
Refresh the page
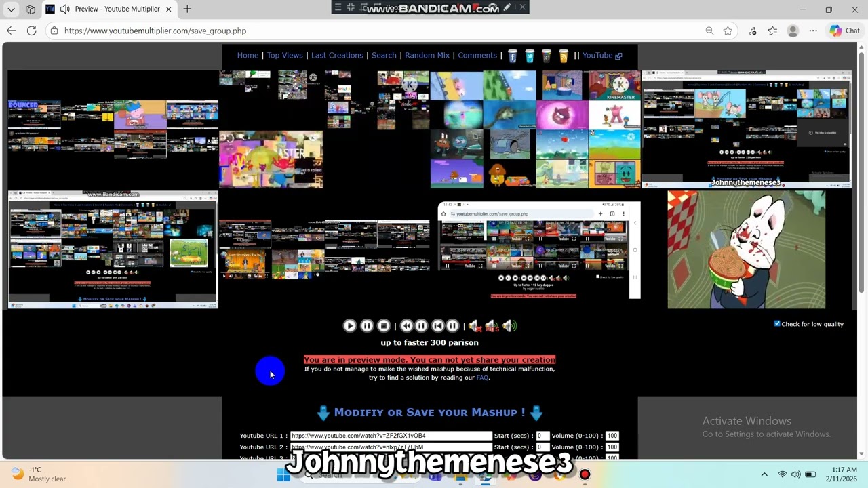click(x=32, y=30)
